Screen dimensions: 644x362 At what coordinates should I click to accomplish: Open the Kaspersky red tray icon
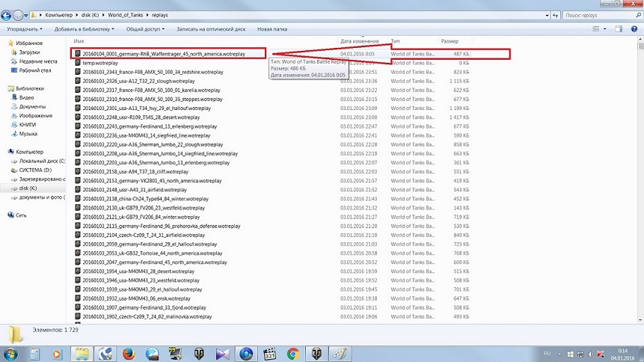pos(601,354)
